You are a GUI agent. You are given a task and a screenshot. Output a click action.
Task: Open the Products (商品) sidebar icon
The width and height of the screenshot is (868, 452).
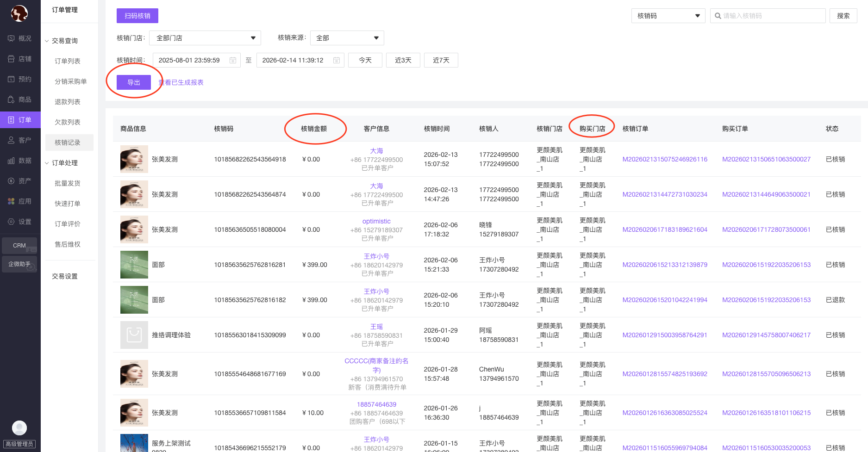coord(11,99)
